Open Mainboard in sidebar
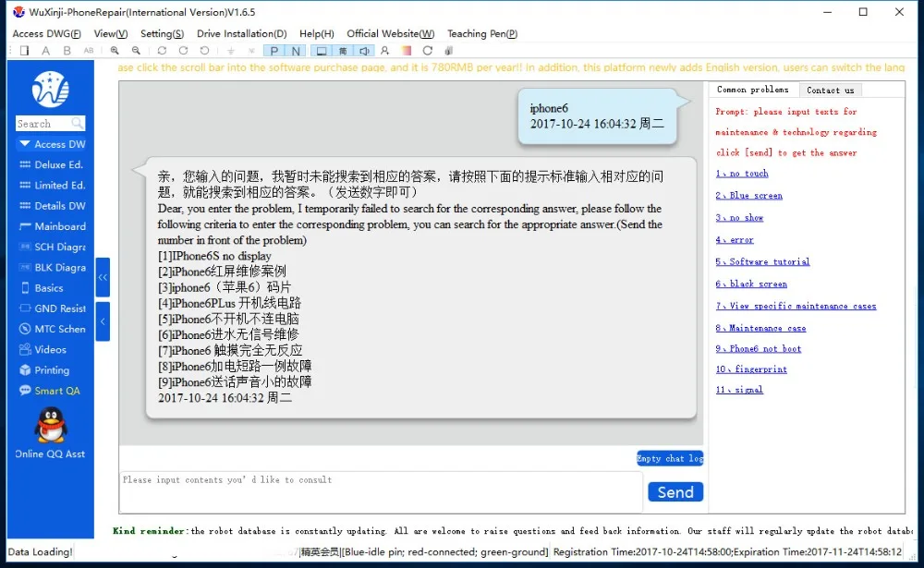Viewport: 924px width, 568px height. pyautogui.click(x=52, y=226)
